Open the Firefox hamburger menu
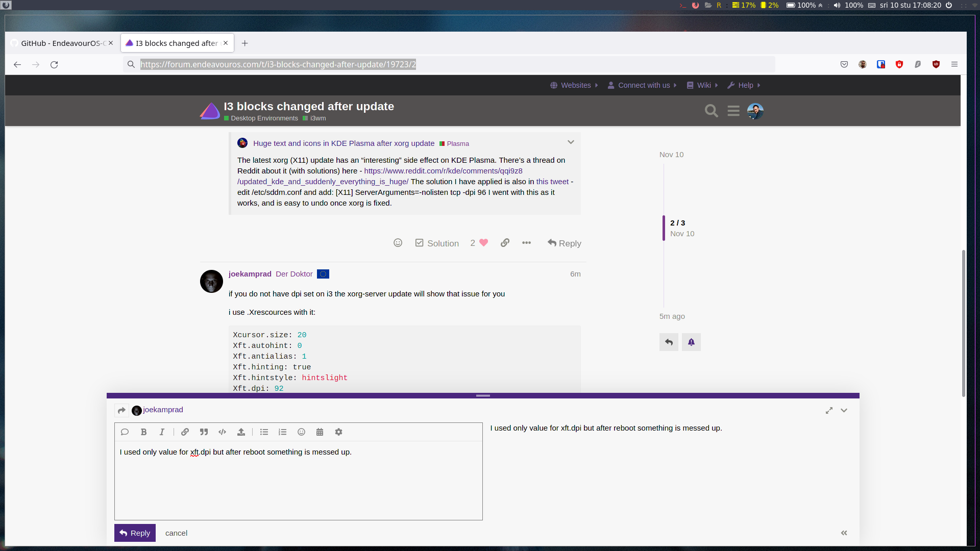 [x=954, y=64]
